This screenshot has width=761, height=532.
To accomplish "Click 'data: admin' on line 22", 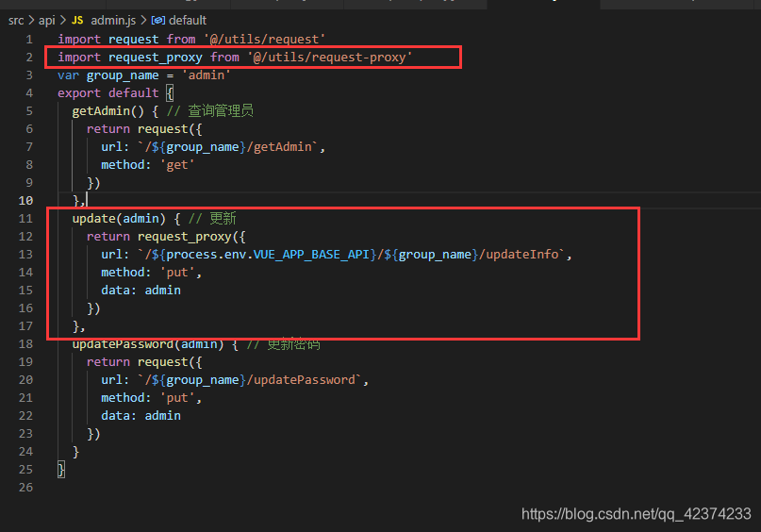I will (141, 416).
